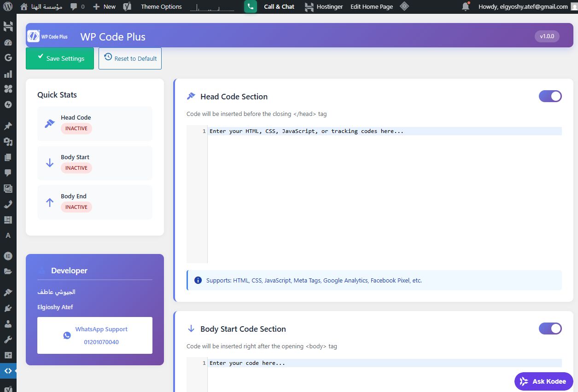Click the Supports info notice

[374, 280]
